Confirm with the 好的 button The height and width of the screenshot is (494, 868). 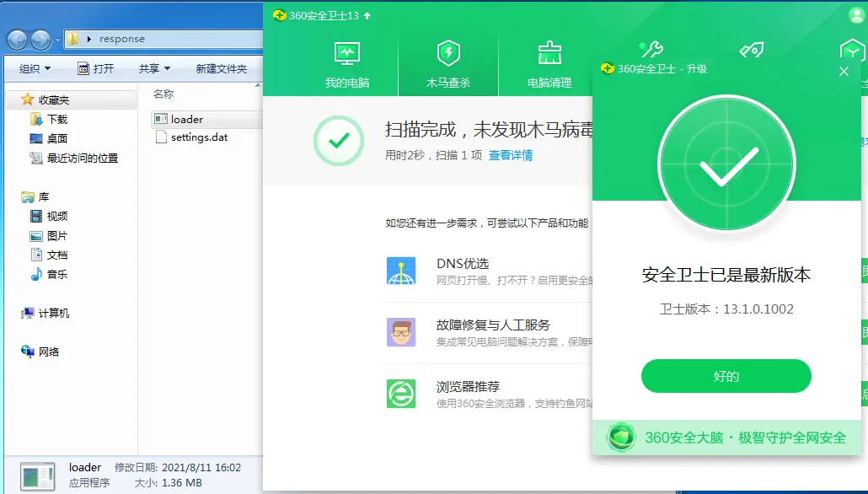pos(726,376)
